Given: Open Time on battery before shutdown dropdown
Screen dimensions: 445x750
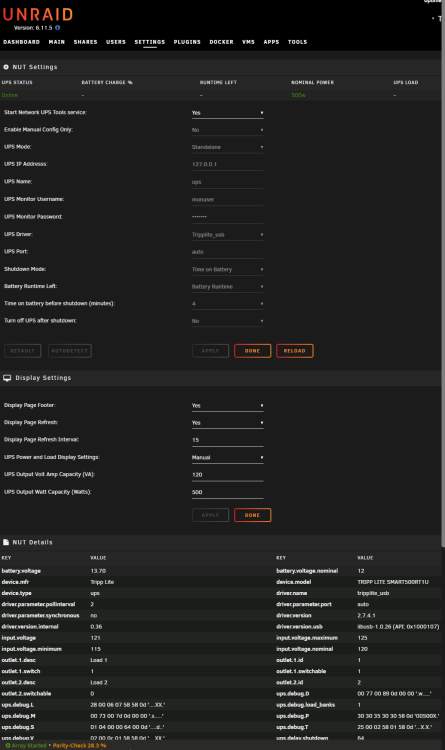Looking at the screenshot, I should pyautogui.click(x=228, y=304).
